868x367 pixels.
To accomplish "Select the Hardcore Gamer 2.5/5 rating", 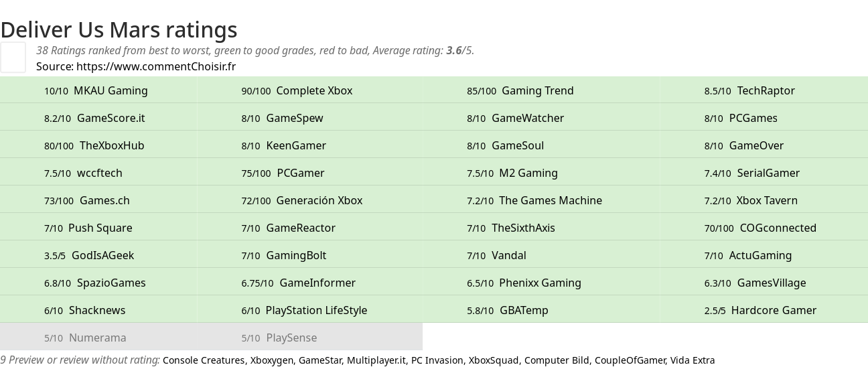I will [760, 310].
